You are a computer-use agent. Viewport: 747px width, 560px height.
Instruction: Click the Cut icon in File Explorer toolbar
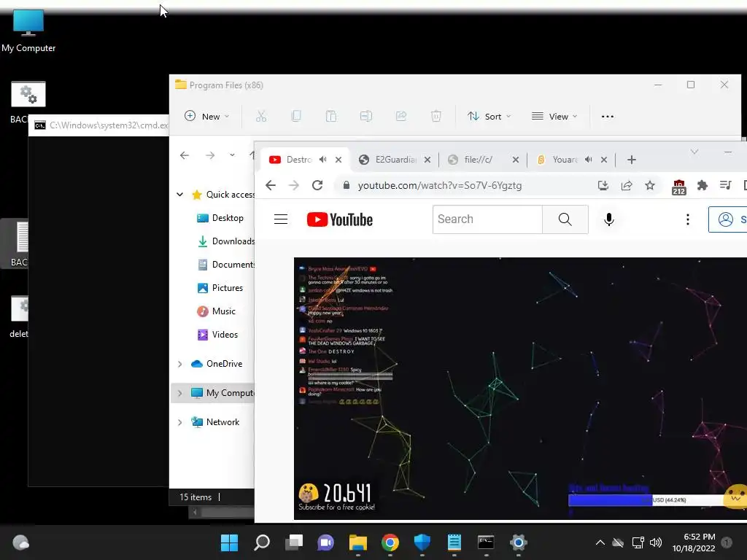[x=260, y=116]
